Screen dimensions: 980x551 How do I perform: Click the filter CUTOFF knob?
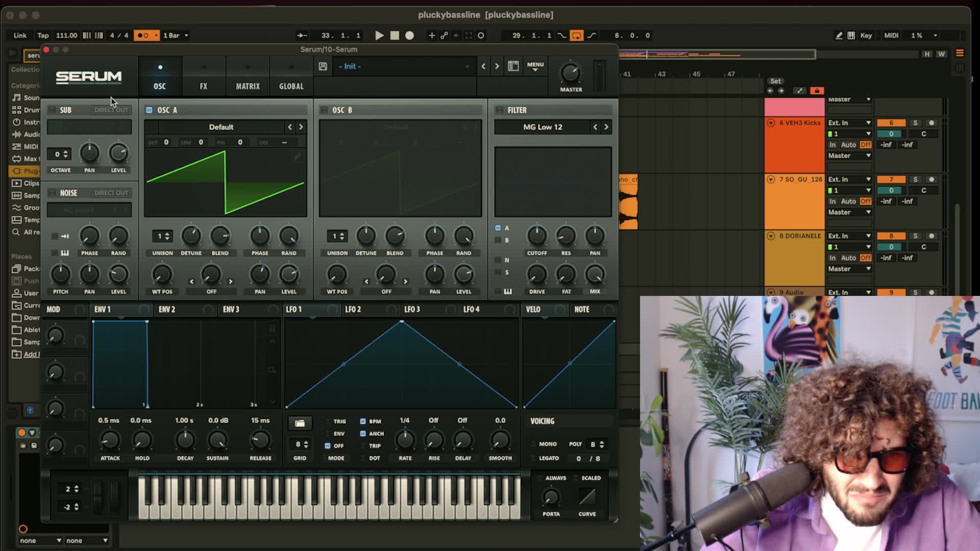coord(536,236)
